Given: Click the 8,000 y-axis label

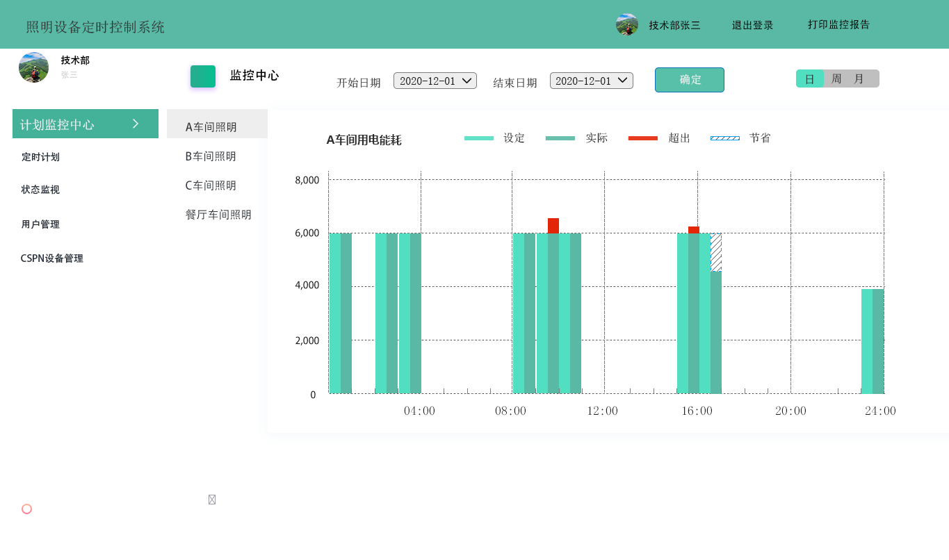Looking at the screenshot, I should tap(307, 181).
